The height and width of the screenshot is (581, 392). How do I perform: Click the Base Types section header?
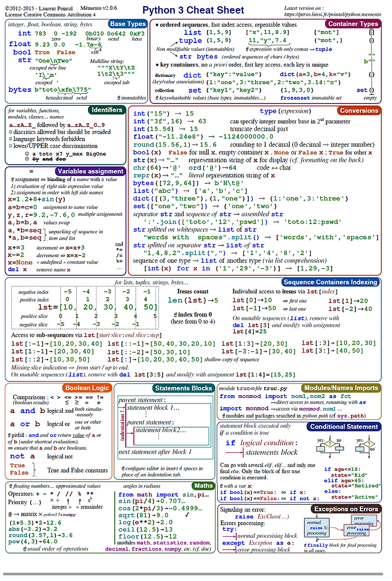128,24
